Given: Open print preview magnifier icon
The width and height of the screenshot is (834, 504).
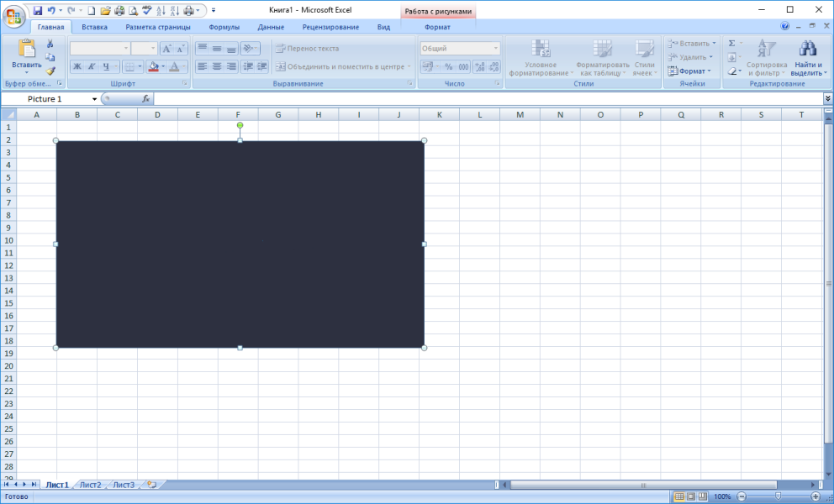Looking at the screenshot, I should [133, 10].
